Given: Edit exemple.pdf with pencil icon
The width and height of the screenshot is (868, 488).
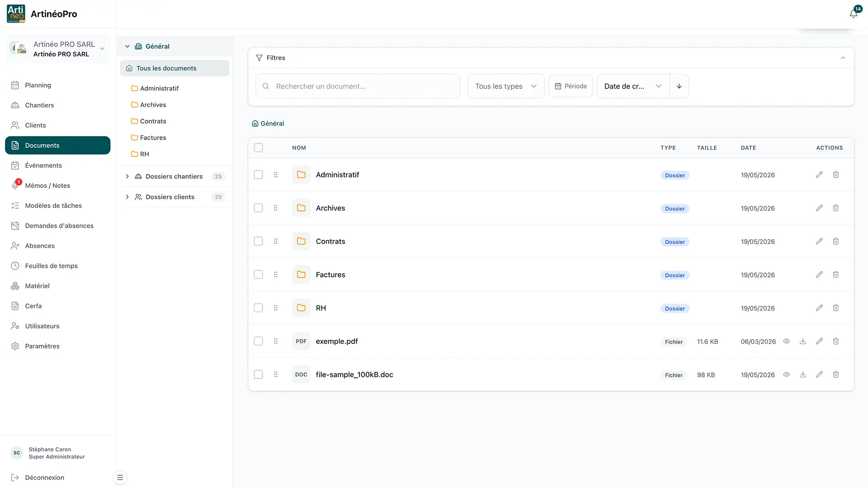Looking at the screenshot, I should [819, 341].
